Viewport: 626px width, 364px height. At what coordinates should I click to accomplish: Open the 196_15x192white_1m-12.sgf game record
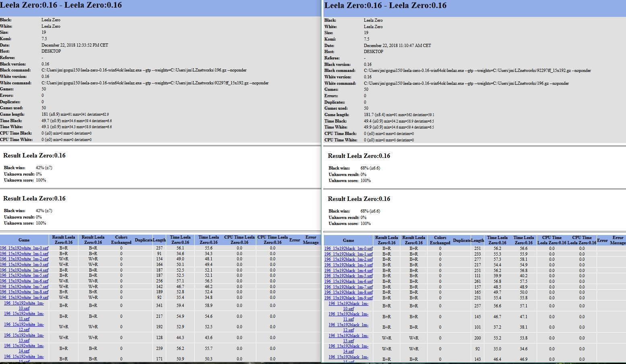coord(24,327)
